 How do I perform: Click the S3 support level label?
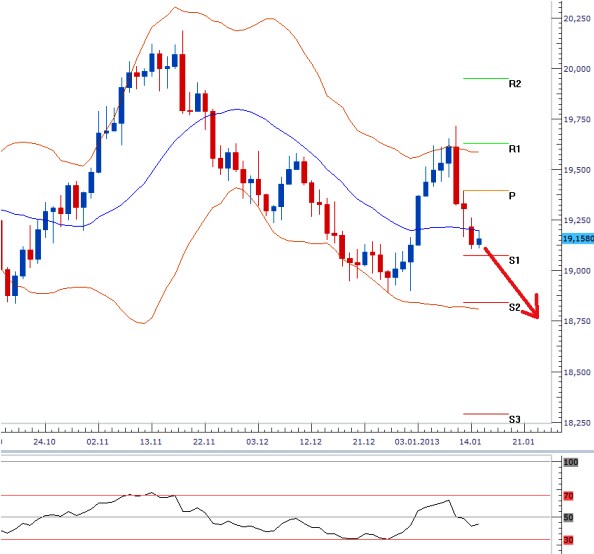coord(514,419)
